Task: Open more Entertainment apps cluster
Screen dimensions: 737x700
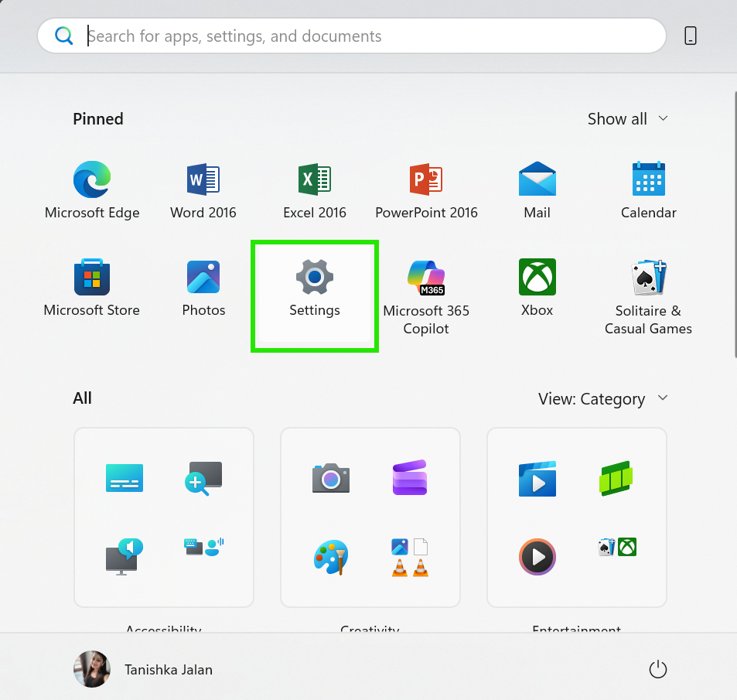Action: [x=616, y=547]
